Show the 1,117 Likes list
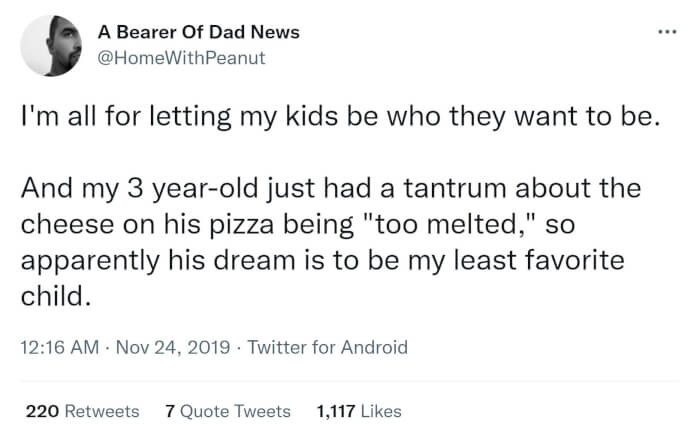 pyautogui.click(x=358, y=411)
